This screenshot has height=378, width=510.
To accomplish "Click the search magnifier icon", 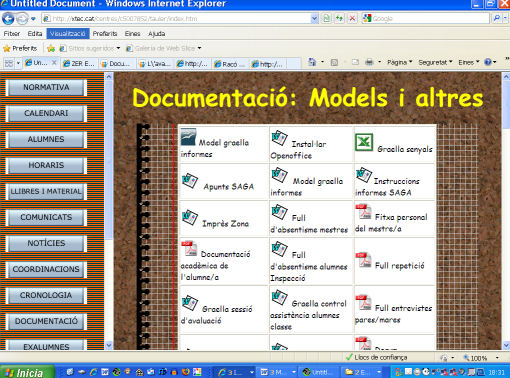I will point(496,18).
